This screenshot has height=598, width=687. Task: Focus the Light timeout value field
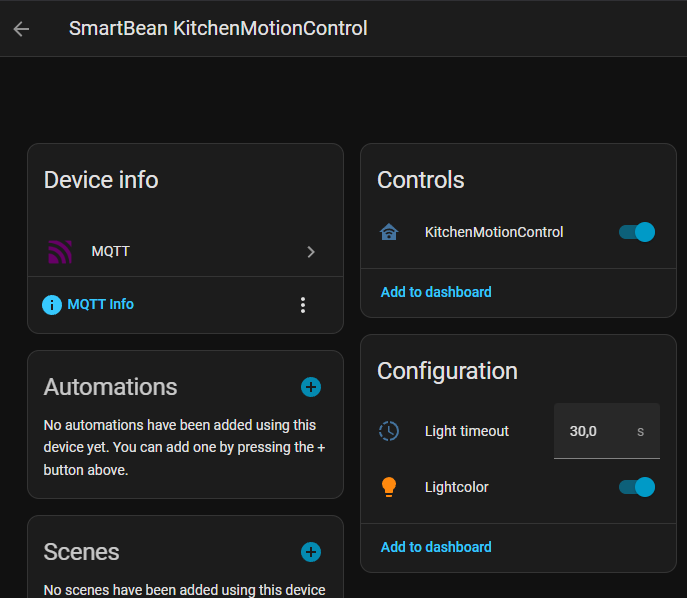(607, 431)
